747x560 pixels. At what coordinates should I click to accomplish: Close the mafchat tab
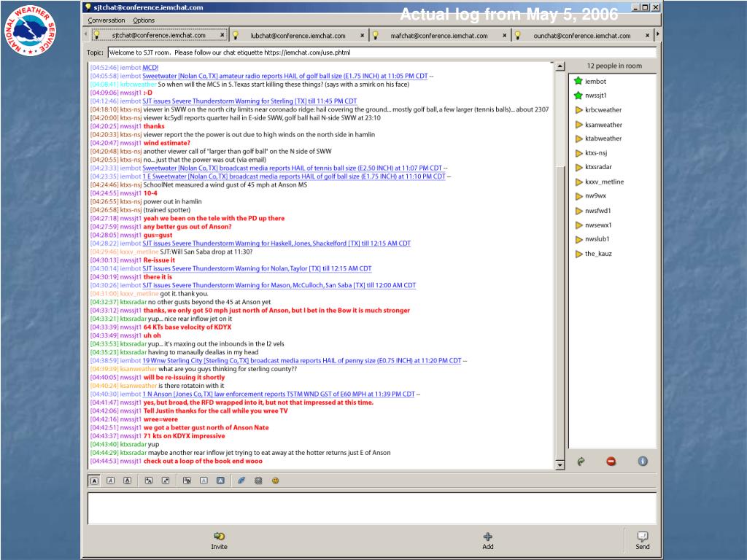point(505,35)
